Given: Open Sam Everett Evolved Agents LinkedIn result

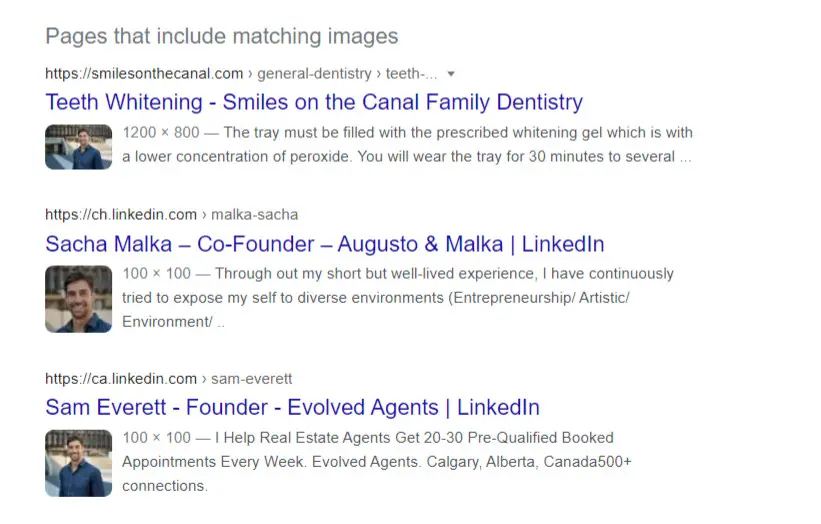Looking at the screenshot, I should (292, 407).
